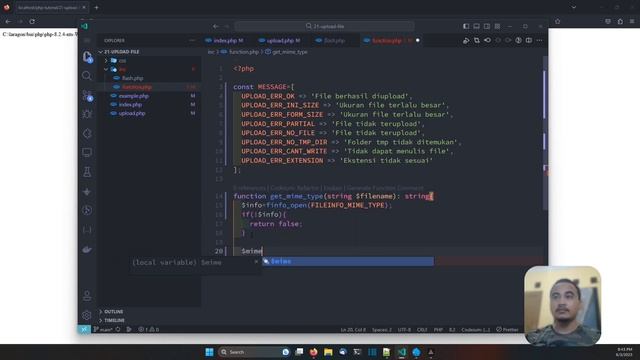Click the webcam video overlay thumbnail

pos(562,306)
